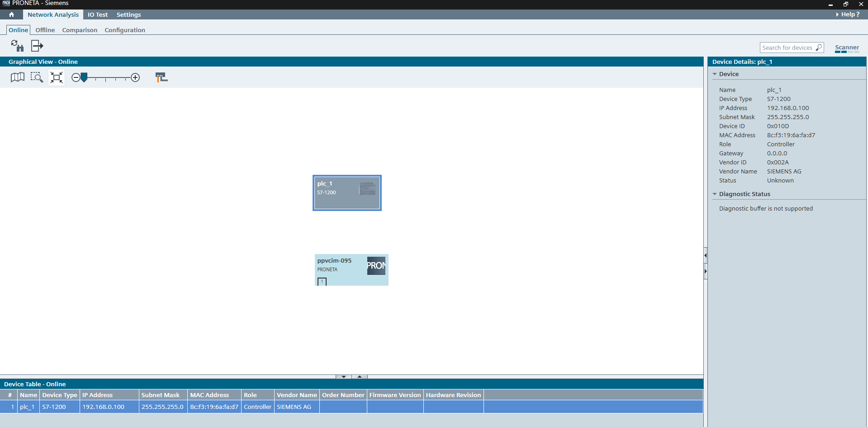Minimize the PRONETA window
The width and height of the screenshot is (868, 427).
pyautogui.click(x=830, y=4)
